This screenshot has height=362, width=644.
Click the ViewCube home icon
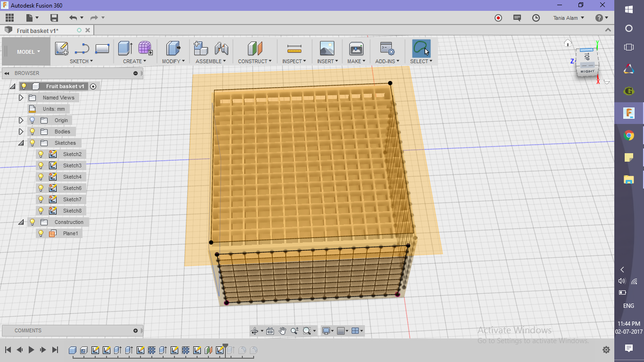coord(568,43)
